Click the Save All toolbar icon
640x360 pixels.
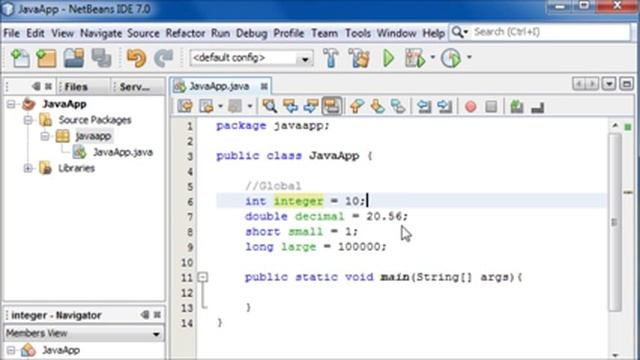point(101,58)
